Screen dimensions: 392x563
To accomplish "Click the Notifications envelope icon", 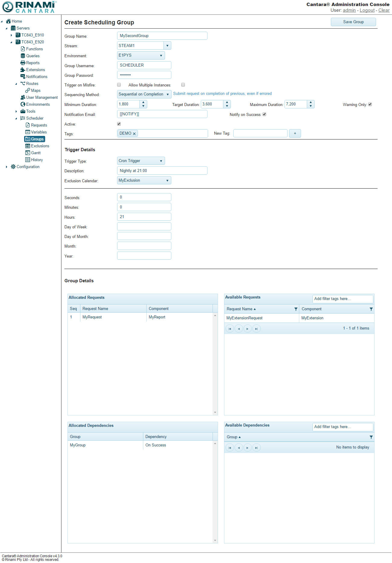I will 23,77.
